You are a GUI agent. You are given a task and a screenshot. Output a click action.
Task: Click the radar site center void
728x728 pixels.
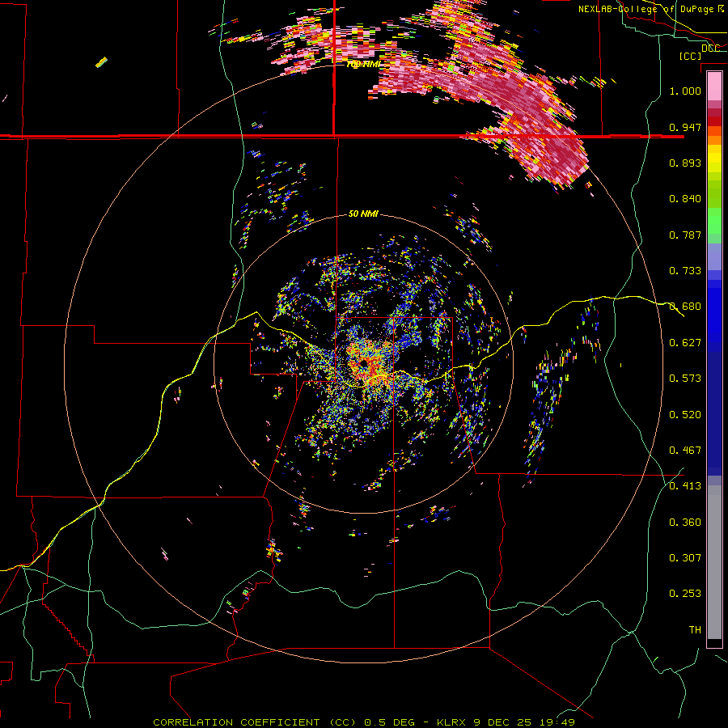pyautogui.click(x=363, y=363)
